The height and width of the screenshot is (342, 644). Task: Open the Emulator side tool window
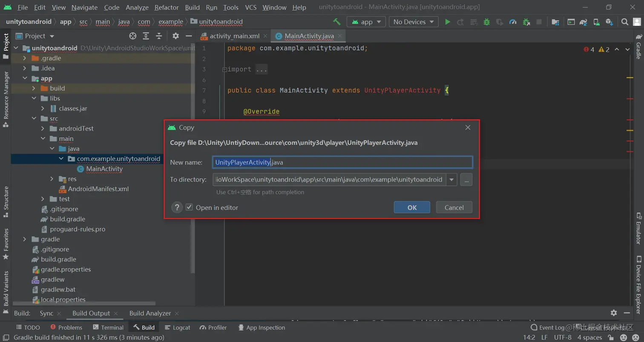click(x=638, y=228)
